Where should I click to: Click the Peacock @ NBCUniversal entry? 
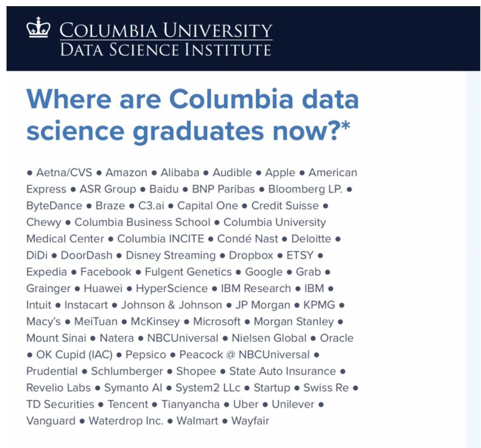[x=244, y=354]
